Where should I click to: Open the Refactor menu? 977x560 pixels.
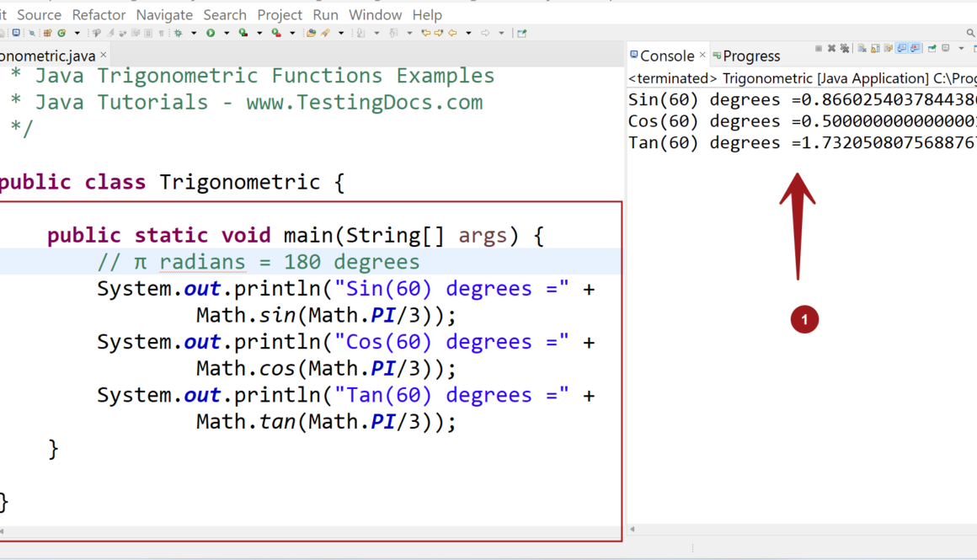click(99, 14)
